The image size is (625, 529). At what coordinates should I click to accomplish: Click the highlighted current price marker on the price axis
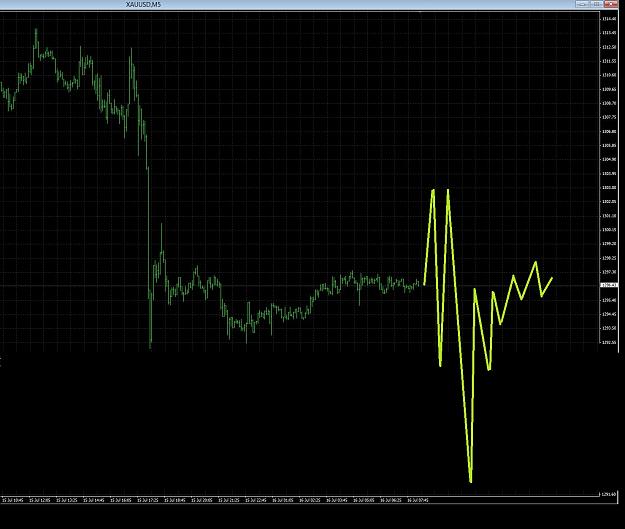click(x=609, y=285)
